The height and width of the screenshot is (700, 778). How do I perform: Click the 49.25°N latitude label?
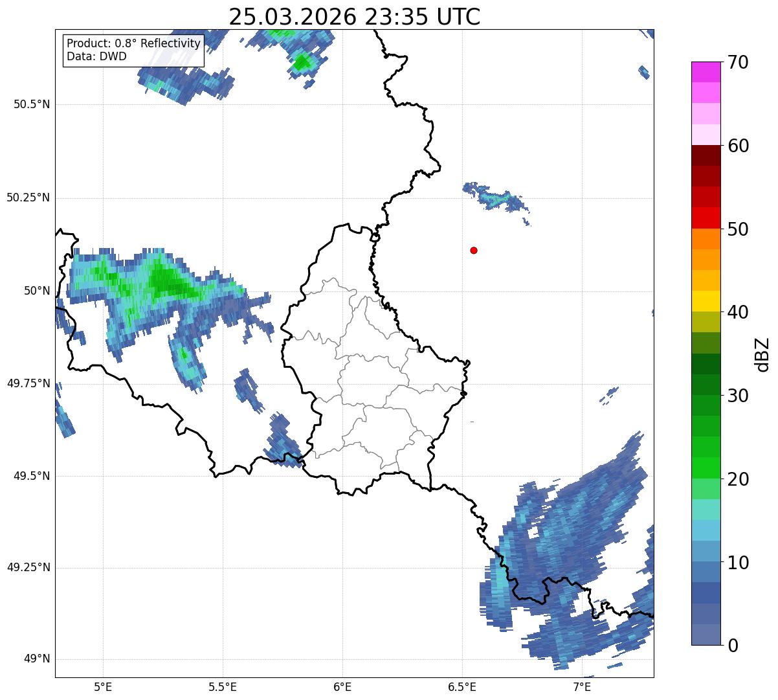[28, 567]
